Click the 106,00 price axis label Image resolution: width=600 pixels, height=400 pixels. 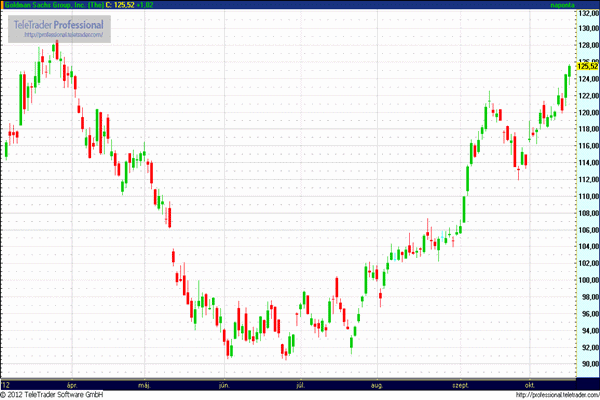pyautogui.click(x=589, y=230)
